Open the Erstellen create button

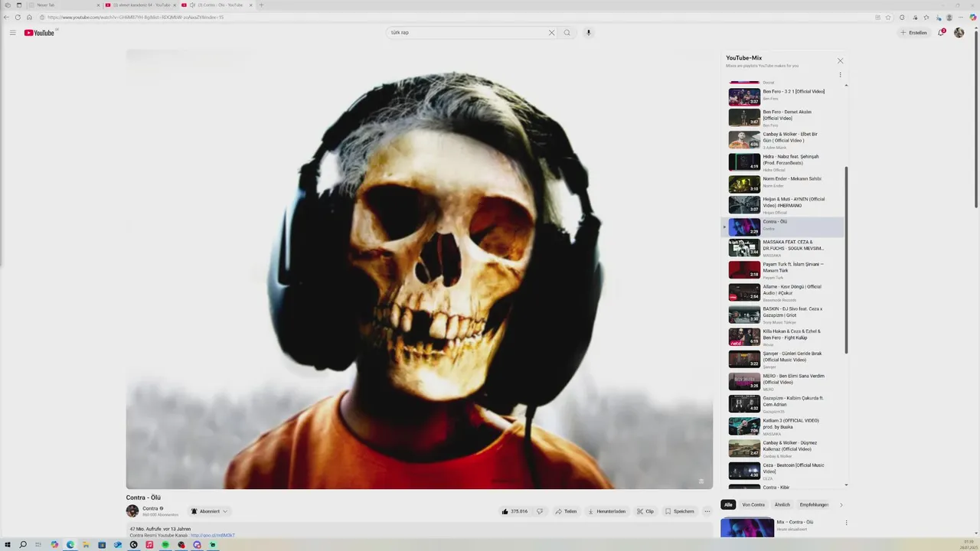[913, 33]
